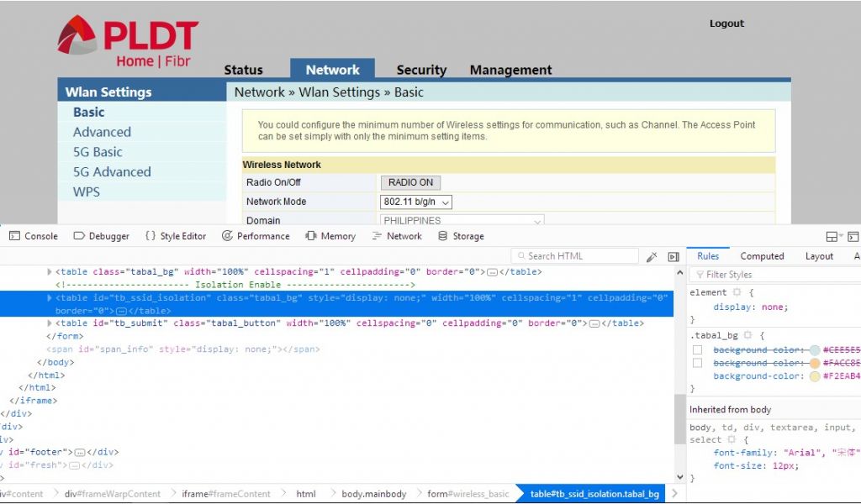Open the Storage panel in devtools

461,236
